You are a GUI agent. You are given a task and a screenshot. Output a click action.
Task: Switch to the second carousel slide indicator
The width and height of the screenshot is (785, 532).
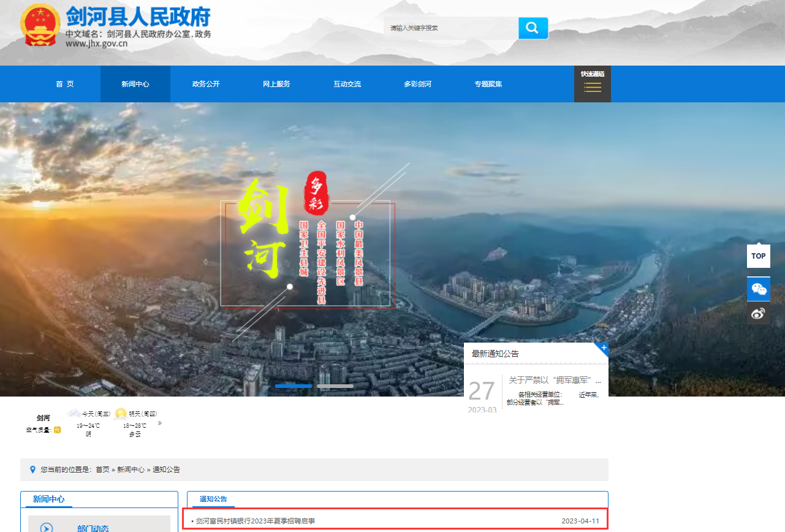(x=335, y=386)
